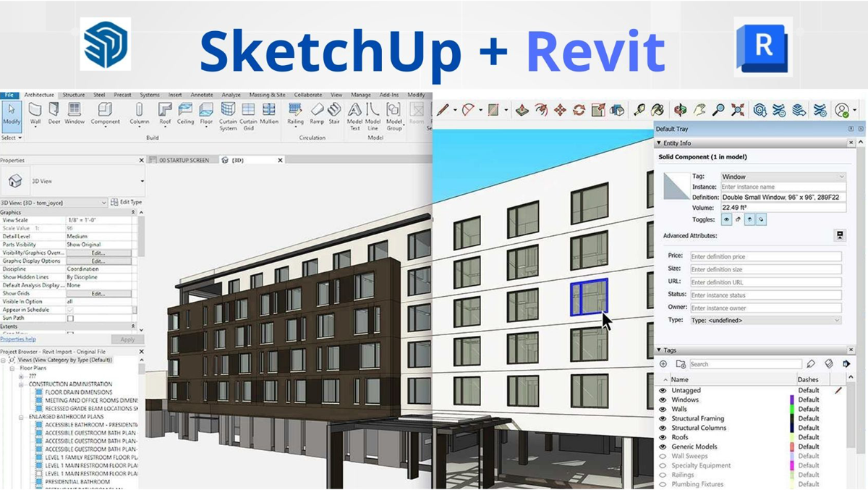Click the Walls tag green color swatch
This screenshot has width=868, height=490.
point(793,409)
